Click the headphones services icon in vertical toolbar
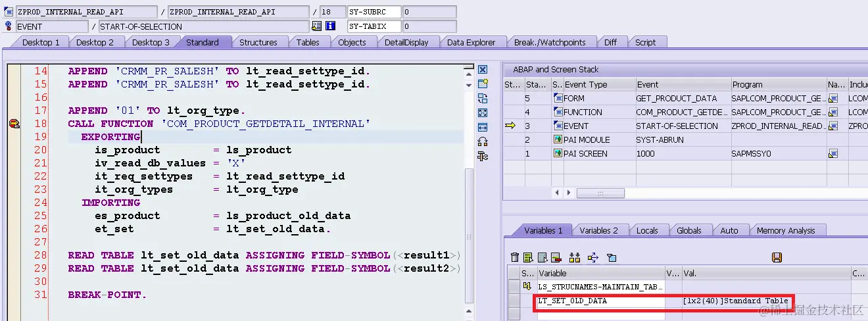868x321 pixels. (x=483, y=141)
